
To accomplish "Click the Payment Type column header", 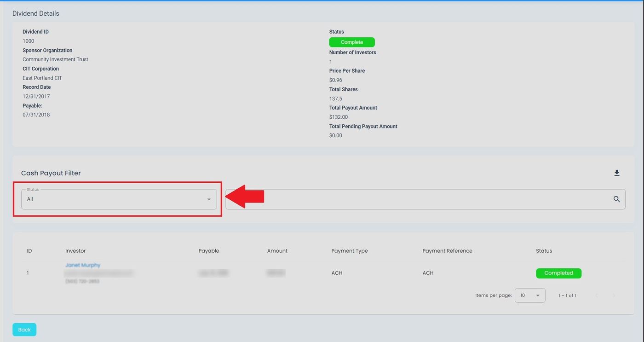I will point(350,251).
